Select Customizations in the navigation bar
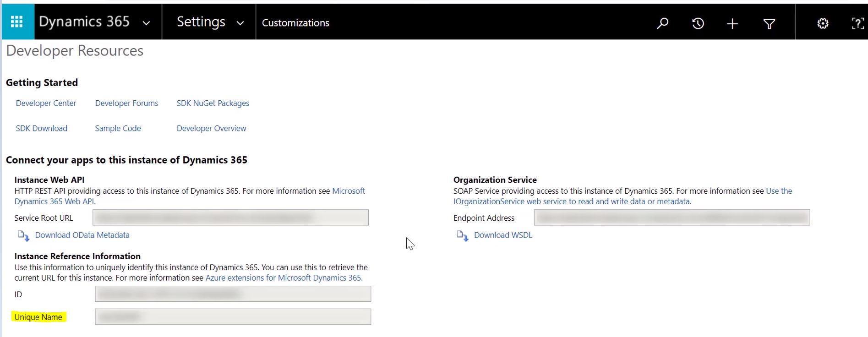 tap(295, 23)
